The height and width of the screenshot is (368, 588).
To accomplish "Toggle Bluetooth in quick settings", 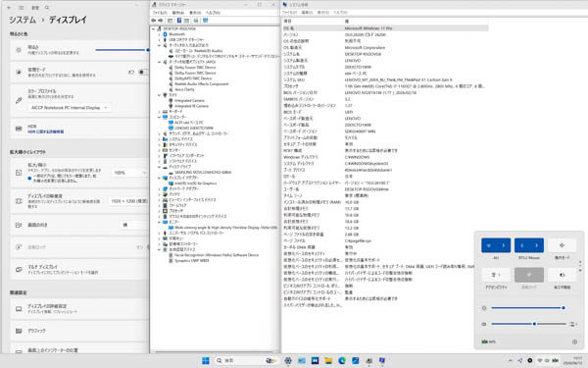I will [x=521, y=245].
